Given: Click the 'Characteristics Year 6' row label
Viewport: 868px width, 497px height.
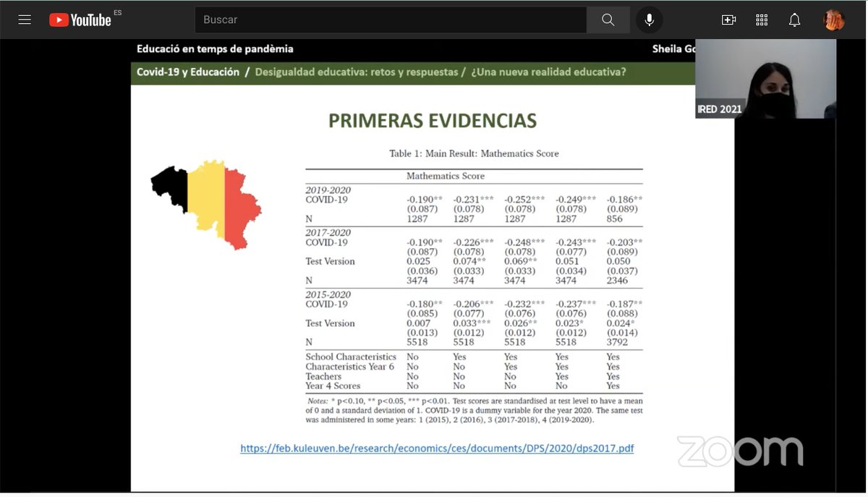Looking at the screenshot, I should tap(350, 367).
